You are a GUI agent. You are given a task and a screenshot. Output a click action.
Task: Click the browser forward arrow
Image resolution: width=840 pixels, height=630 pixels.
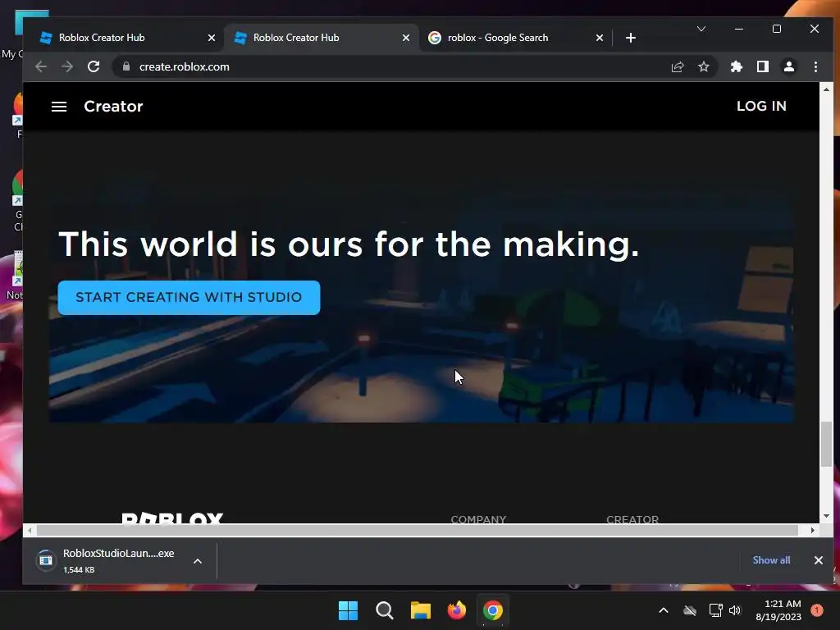tap(67, 66)
